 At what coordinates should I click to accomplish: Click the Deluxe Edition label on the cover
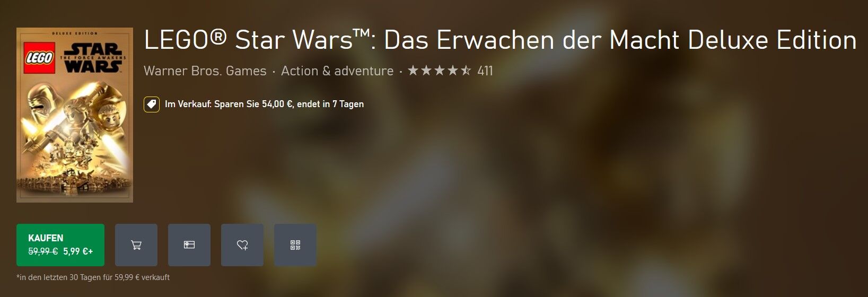[x=75, y=33]
